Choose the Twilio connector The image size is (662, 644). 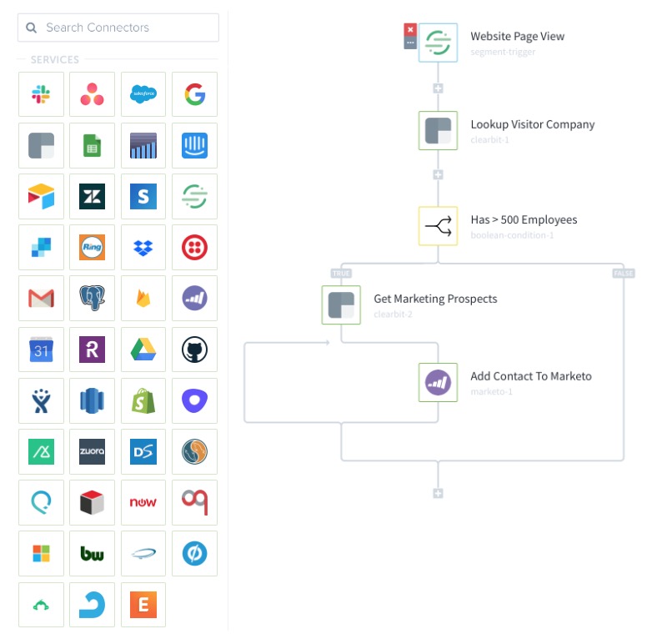click(194, 248)
